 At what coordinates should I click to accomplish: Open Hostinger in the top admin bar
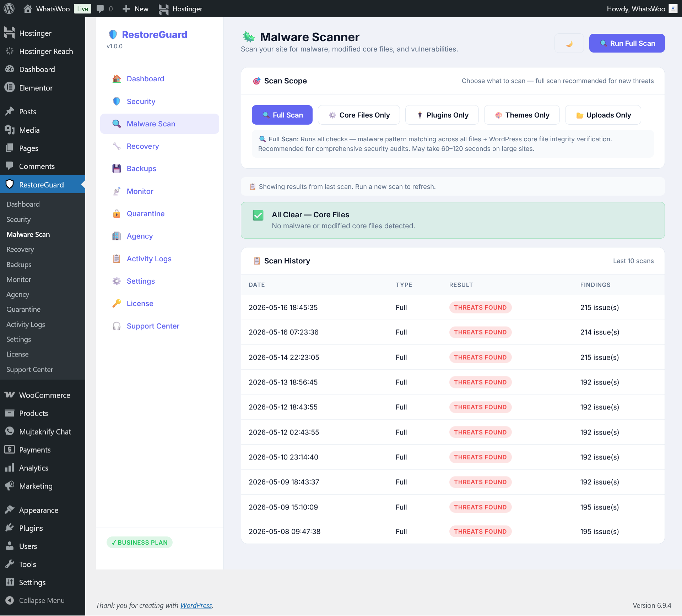coord(180,9)
